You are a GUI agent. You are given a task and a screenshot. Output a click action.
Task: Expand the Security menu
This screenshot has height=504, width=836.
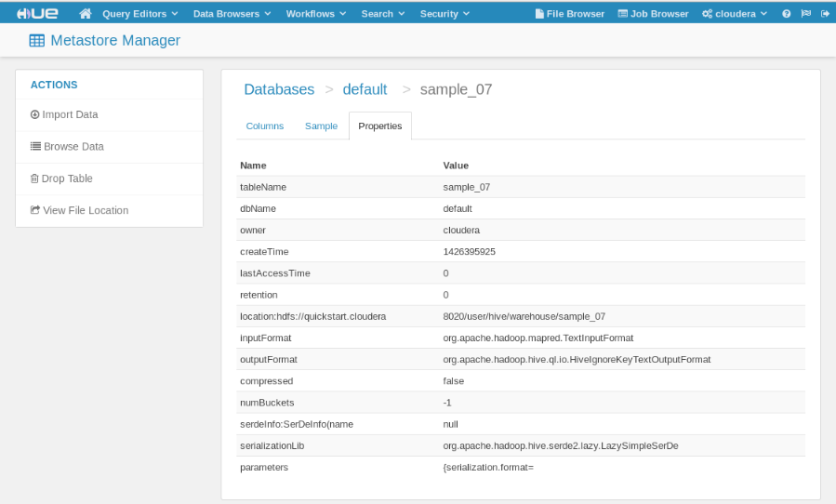[x=445, y=14]
